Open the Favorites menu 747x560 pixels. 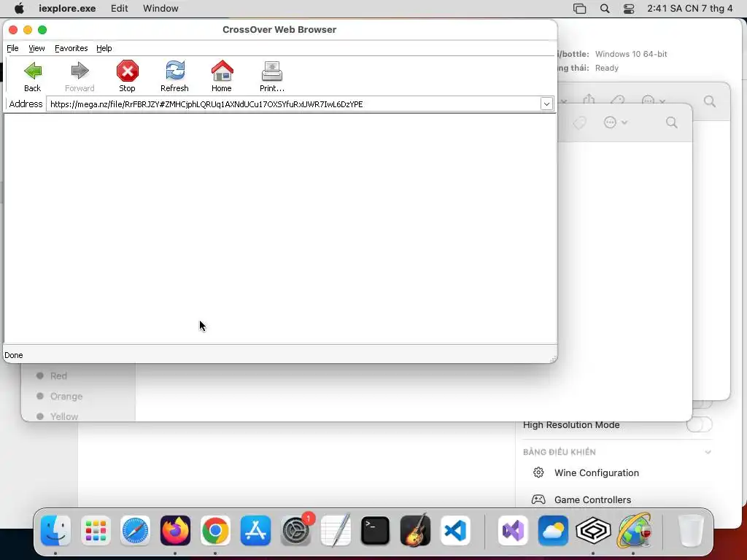pos(71,48)
